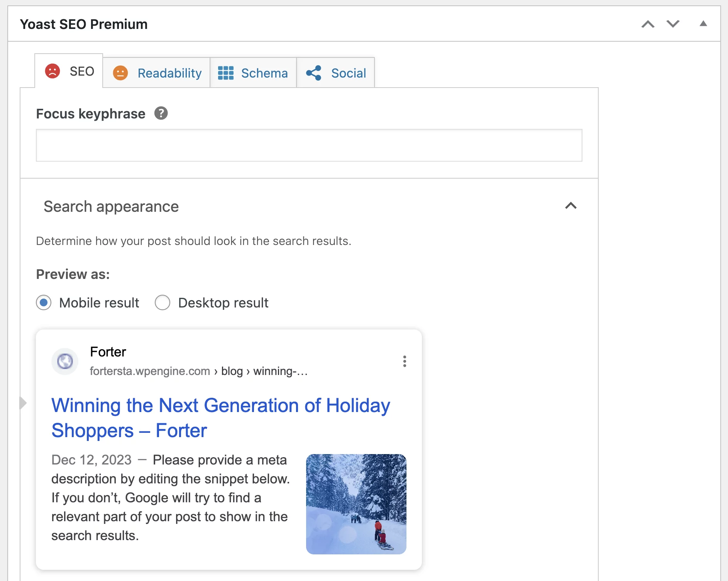The height and width of the screenshot is (581, 728).
Task: Click the Social share icon
Action: click(x=314, y=73)
